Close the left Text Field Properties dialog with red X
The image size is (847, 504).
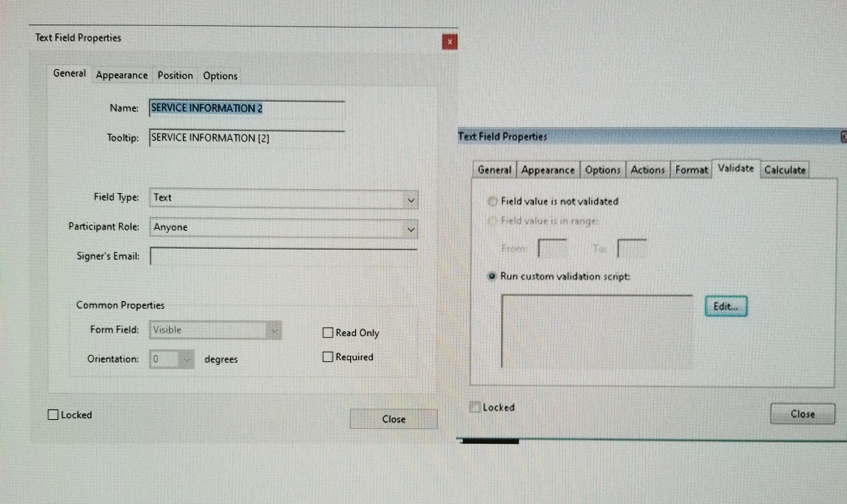pos(450,42)
